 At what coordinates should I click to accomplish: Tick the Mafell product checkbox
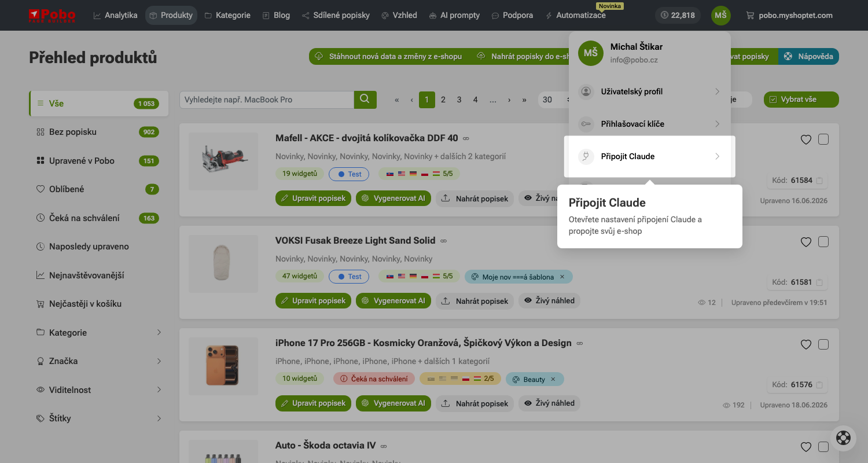(x=823, y=139)
